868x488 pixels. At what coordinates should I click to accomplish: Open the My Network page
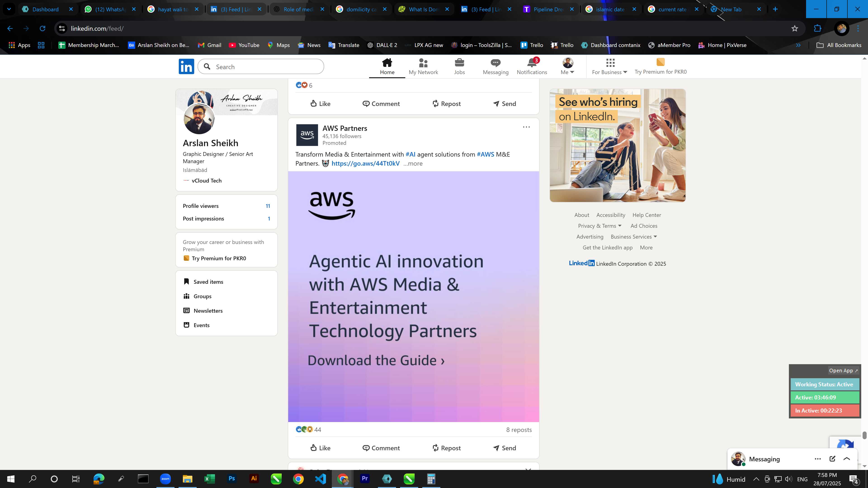(423, 66)
